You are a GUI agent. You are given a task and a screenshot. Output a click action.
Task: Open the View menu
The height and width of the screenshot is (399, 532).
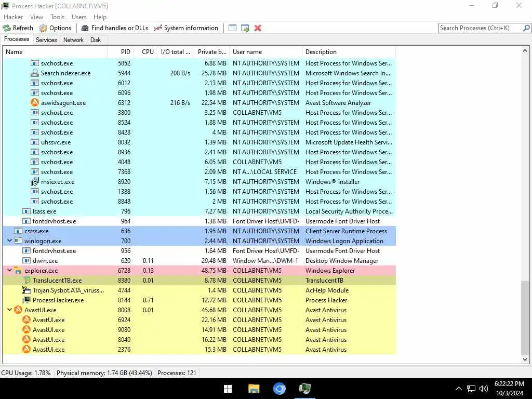(36, 17)
